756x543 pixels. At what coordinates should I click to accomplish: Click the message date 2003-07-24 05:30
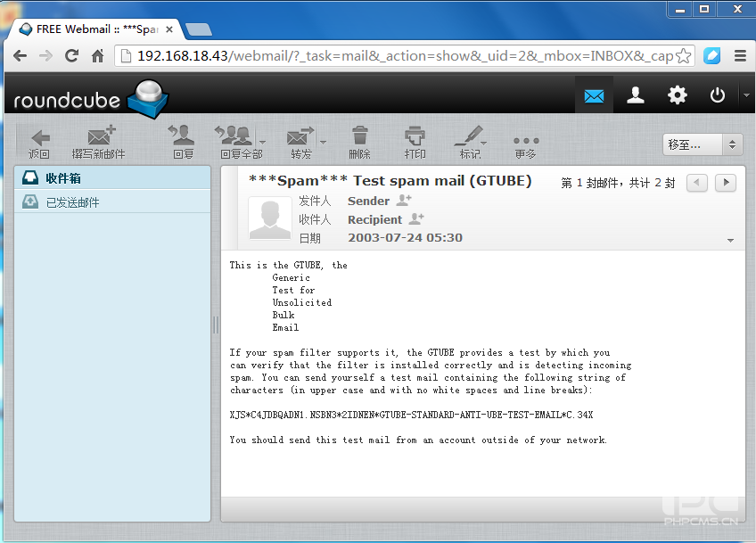[405, 238]
